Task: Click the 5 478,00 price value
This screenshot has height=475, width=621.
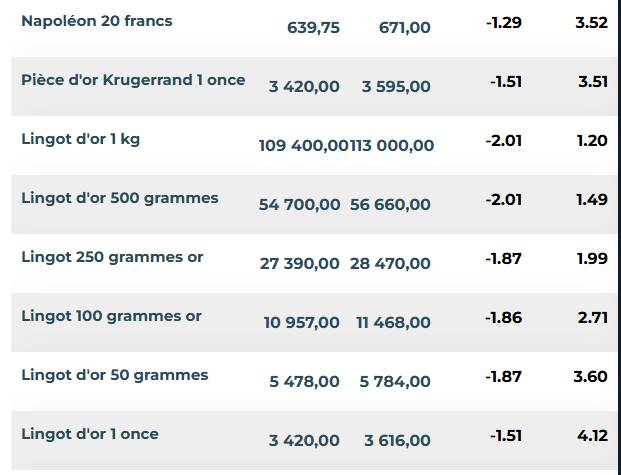Action: pos(304,382)
